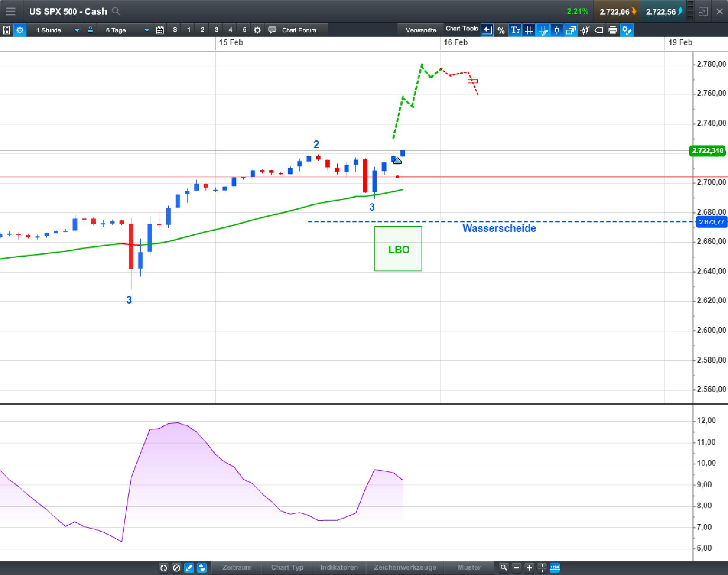Toggle the no-drawing prohibition icon

(176, 568)
